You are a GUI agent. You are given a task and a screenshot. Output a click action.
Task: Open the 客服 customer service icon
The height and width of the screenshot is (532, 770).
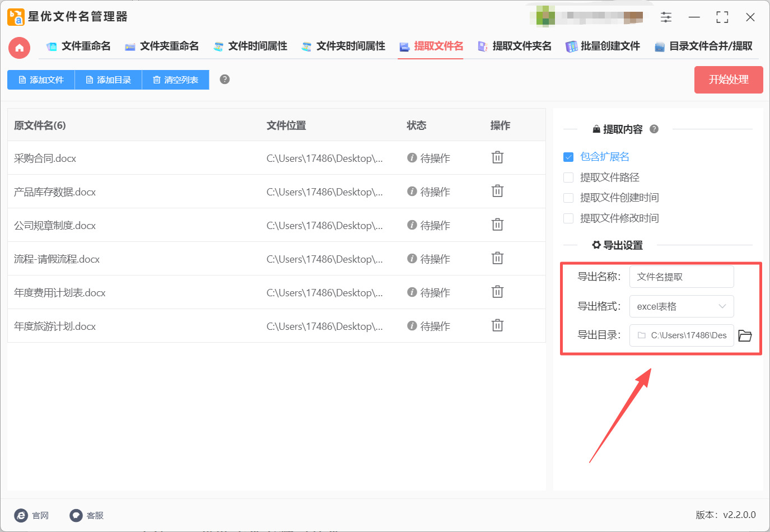[x=76, y=515]
